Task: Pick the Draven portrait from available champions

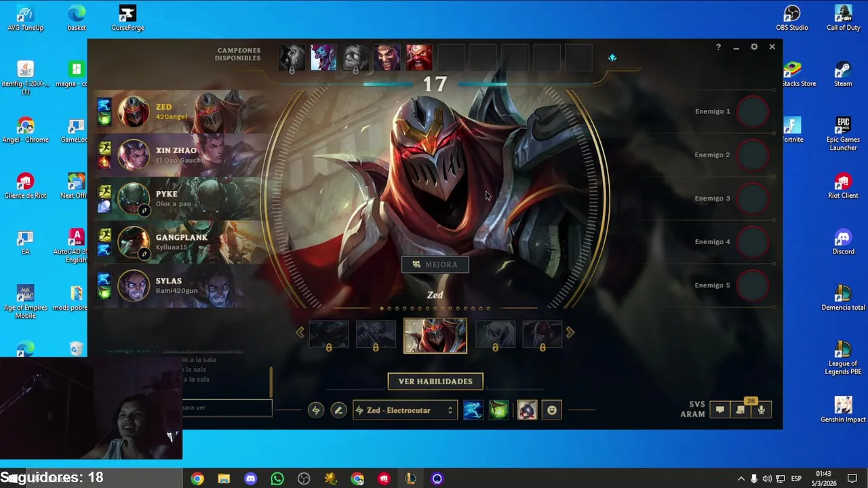Action: (x=387, y=58)
